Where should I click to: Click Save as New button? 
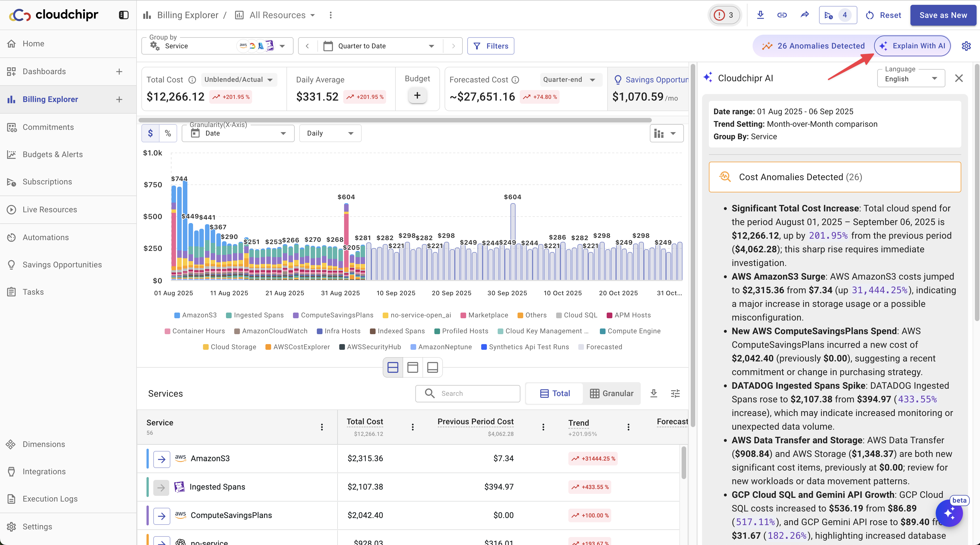pos(943,15)
